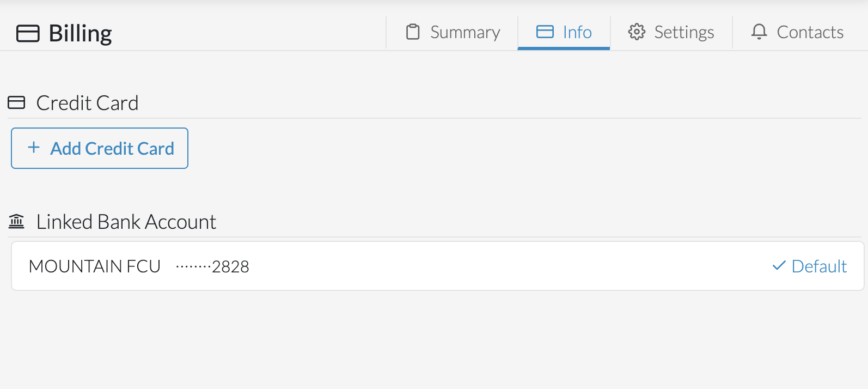The image size is (868, 389).
Task: Toggle the Default checkmark on MOUNTAIN FCU
Action: click(x=779, y=266)
